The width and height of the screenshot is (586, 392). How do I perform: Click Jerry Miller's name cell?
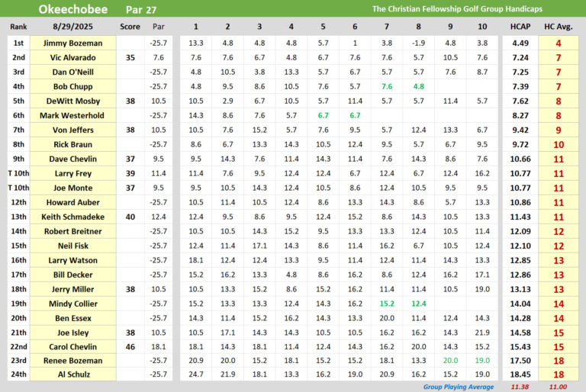coord(73,289)
